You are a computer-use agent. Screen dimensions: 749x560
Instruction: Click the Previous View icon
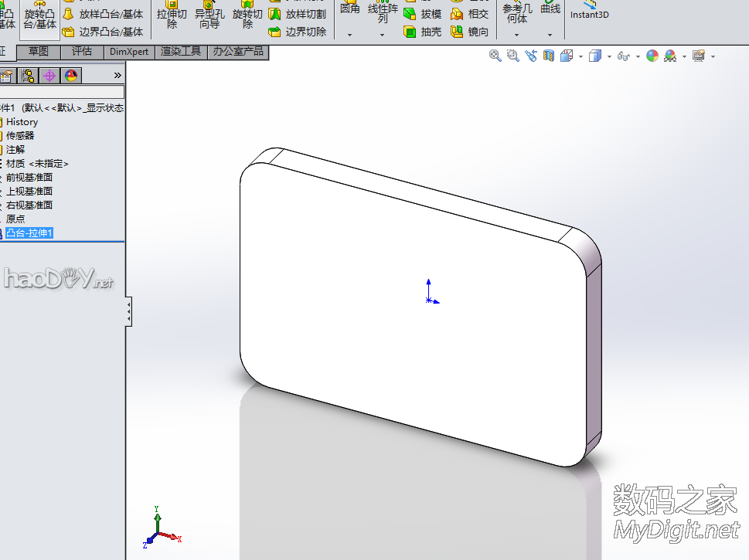click(531, 56)
